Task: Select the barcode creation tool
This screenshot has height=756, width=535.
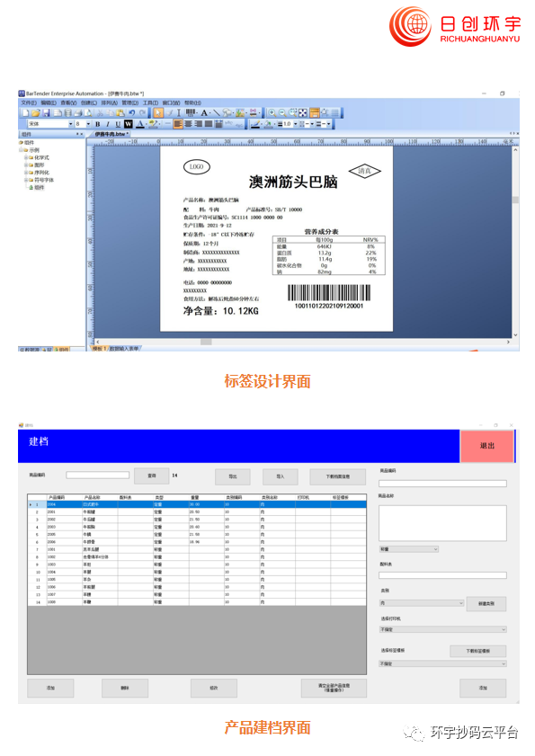Action: tap(191, 113)
